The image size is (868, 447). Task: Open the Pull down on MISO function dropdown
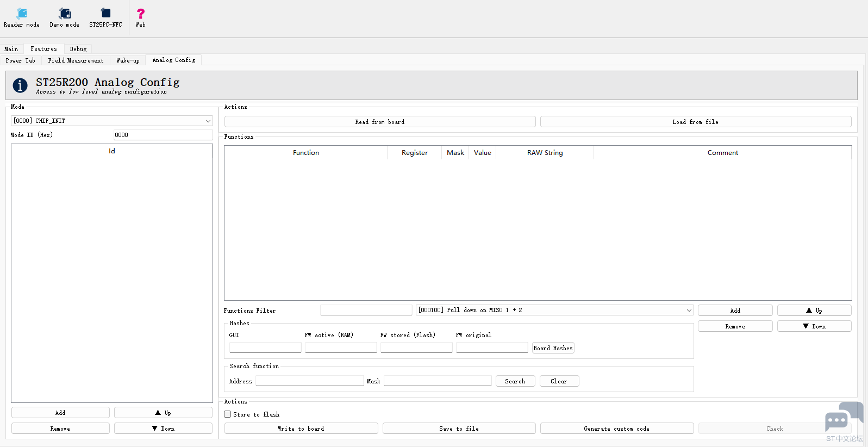pos(555,310)
